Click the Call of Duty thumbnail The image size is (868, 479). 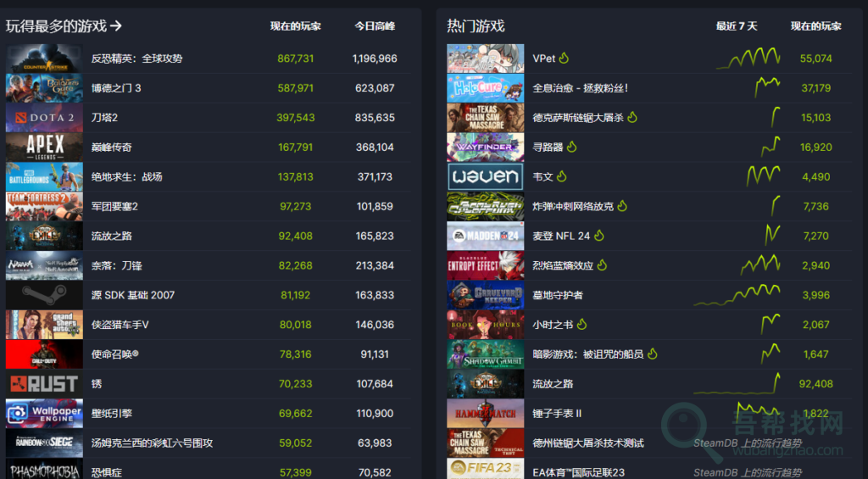(44, 354)
